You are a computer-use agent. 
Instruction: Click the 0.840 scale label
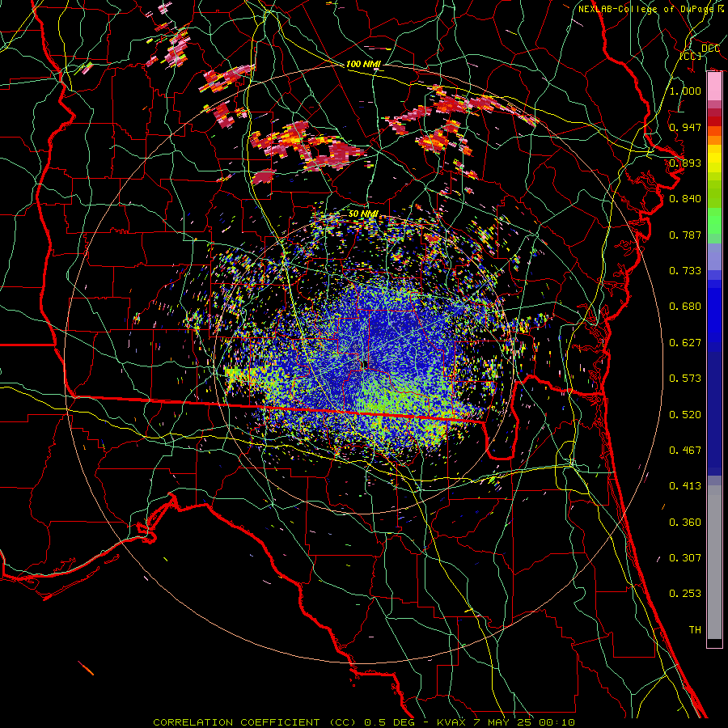(685, 199)
